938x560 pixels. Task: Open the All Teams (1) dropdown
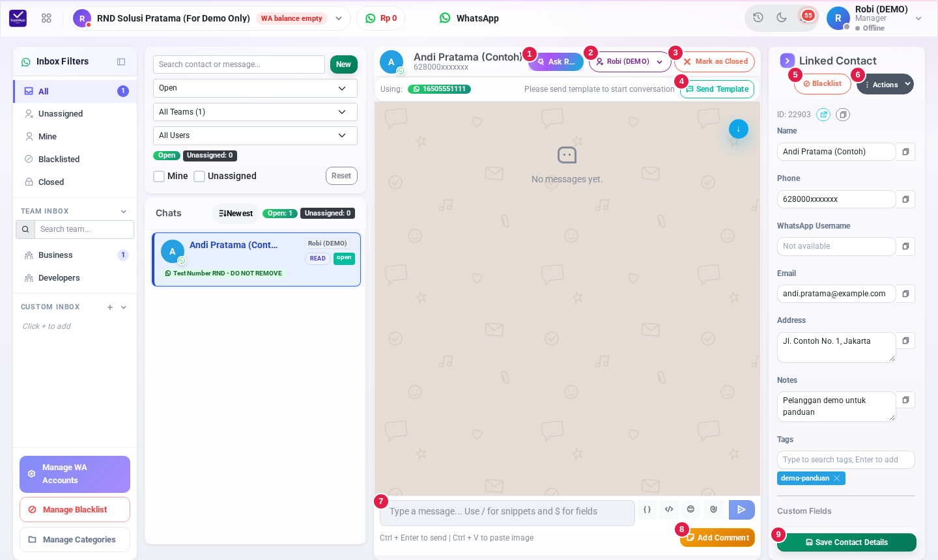pyautogui.click(x=255, y=112)
